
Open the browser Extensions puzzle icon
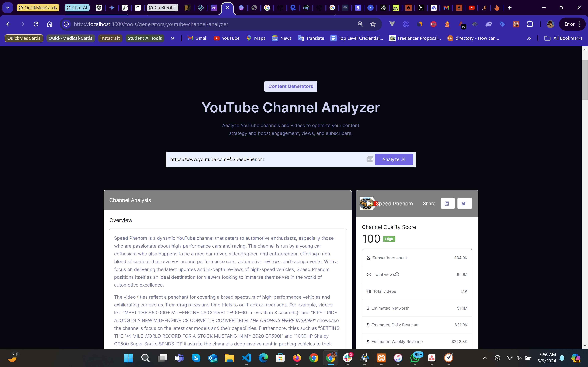(530, 24)
